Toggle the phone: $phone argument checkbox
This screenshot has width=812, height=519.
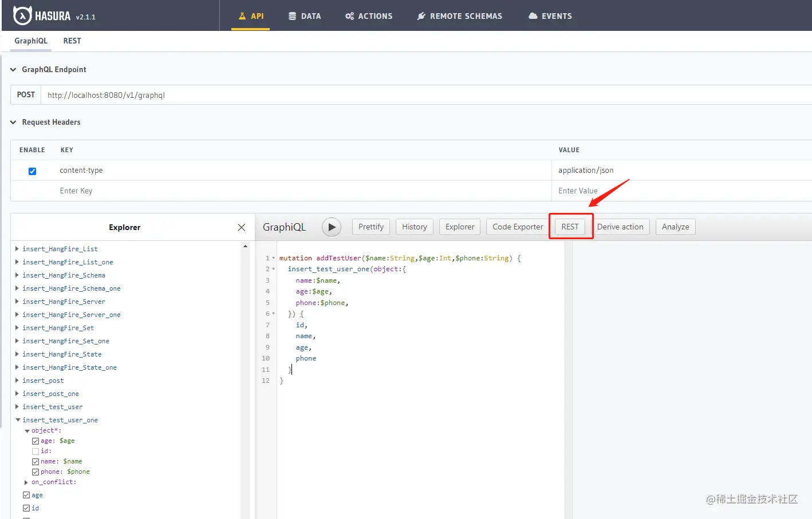(x=36, y=472)
